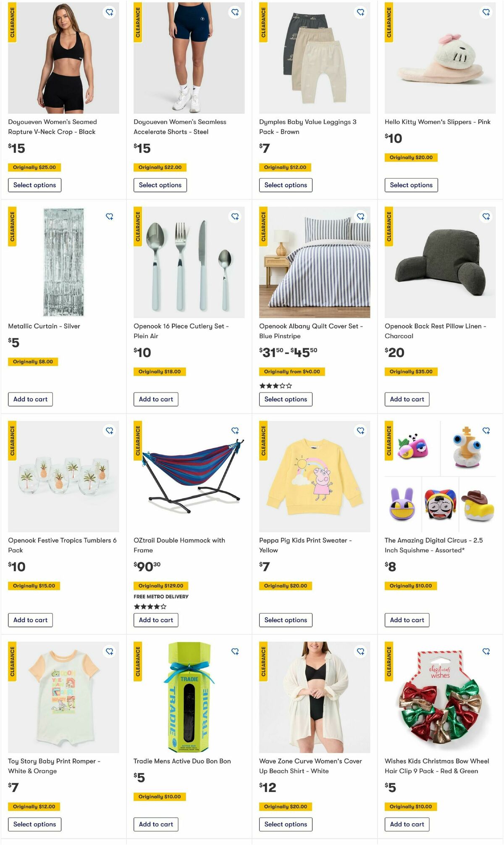Select options for the Peppa Pig Kids Print Sweater
Viewport: 504px width, 845px height.
click(286, 620)
